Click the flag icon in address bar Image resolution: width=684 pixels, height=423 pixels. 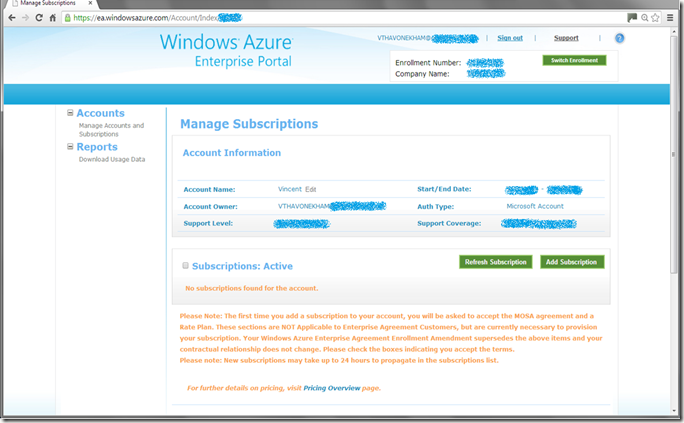tap(632, 18)
